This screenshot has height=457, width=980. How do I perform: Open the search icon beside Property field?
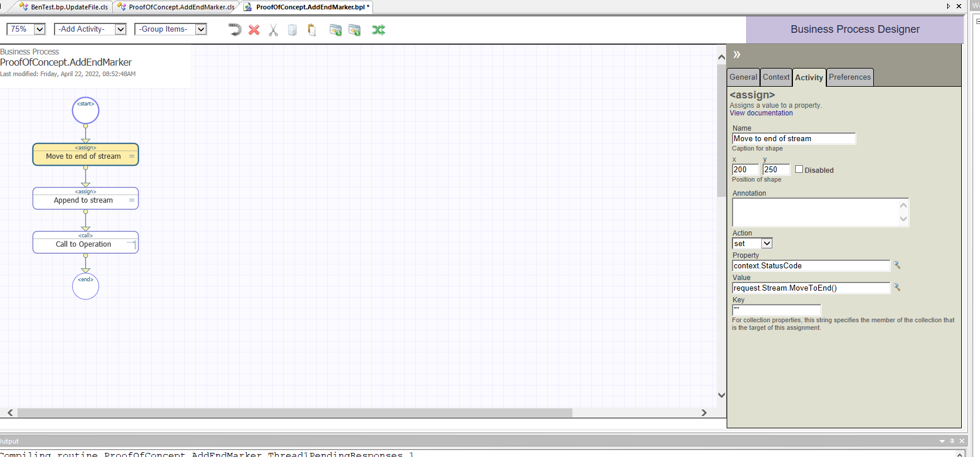[x=897, y=265]
